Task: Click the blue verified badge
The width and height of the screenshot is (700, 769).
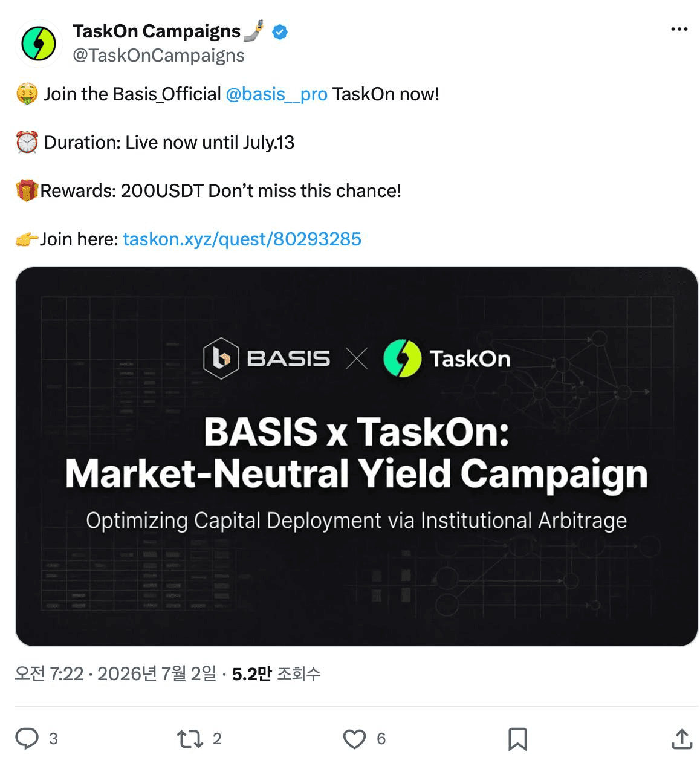Action: [x=280, y=32]
